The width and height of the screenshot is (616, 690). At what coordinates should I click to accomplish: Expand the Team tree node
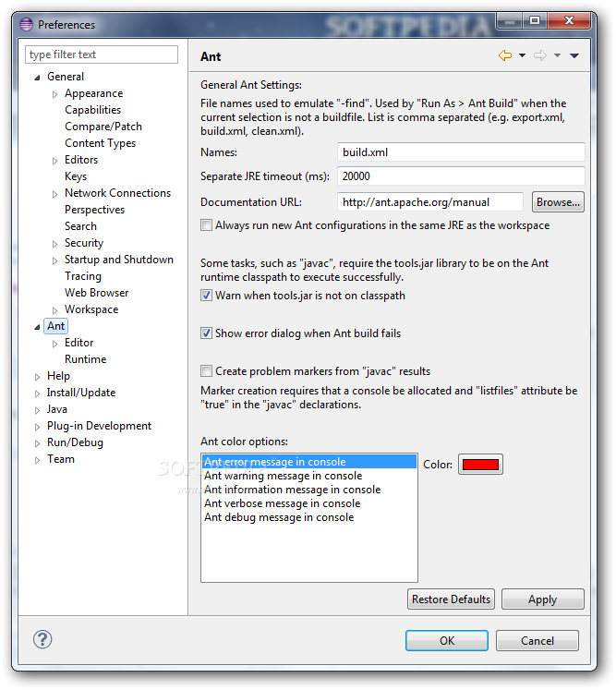pyautogui.click(x=37, y=460)
